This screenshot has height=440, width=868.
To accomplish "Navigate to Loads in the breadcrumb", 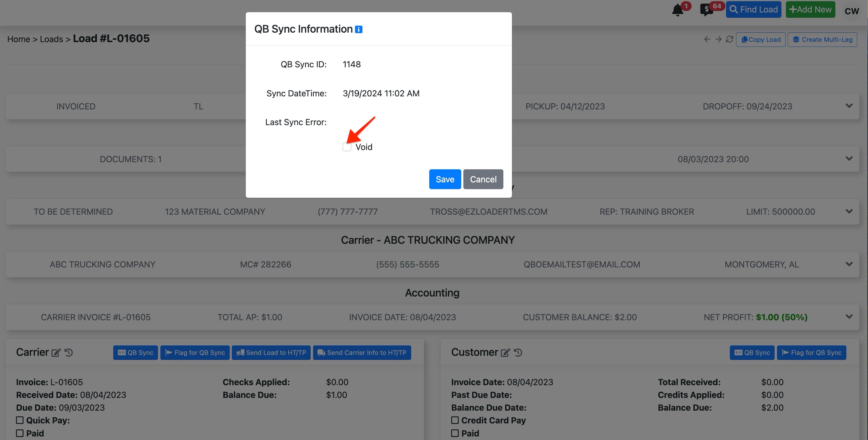I will pyautogui.click(x=51, y=39).
